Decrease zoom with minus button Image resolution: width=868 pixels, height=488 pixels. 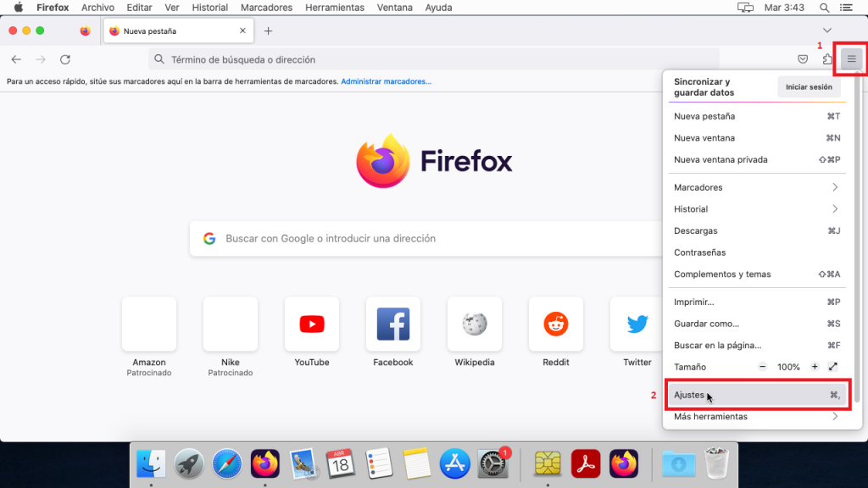click(x=762, y=367)
